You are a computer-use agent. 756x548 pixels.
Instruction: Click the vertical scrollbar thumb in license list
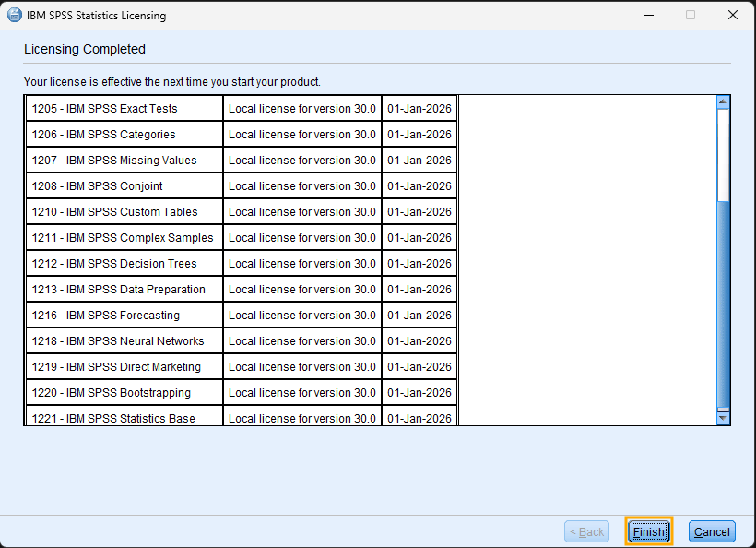click(723, 304)
